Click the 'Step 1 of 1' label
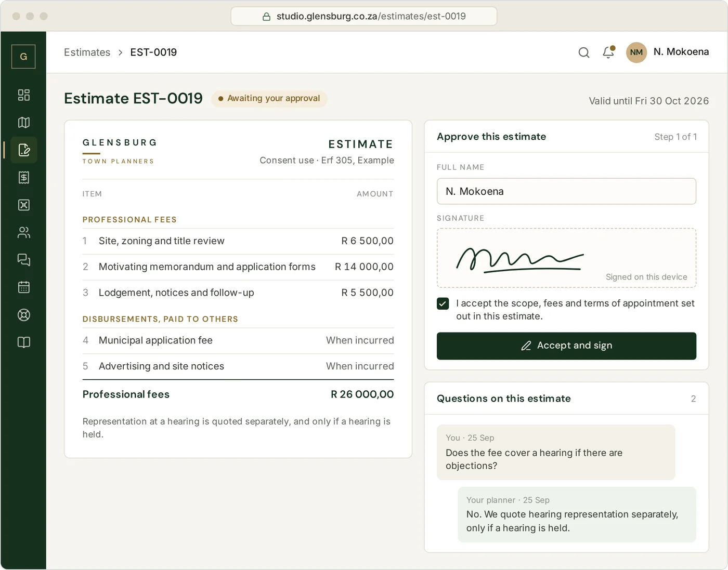Viewport: 728px width, 570px height. 675,137
